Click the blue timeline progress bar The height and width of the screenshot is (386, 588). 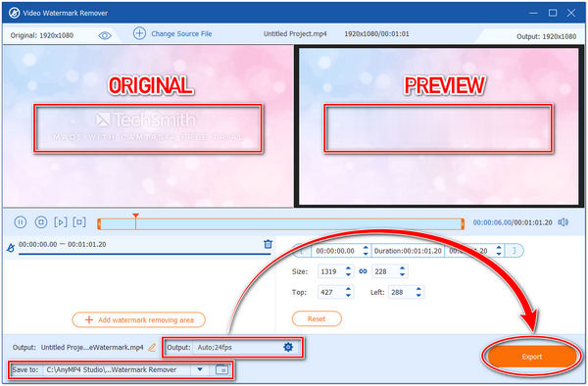[x=280, y=223]
